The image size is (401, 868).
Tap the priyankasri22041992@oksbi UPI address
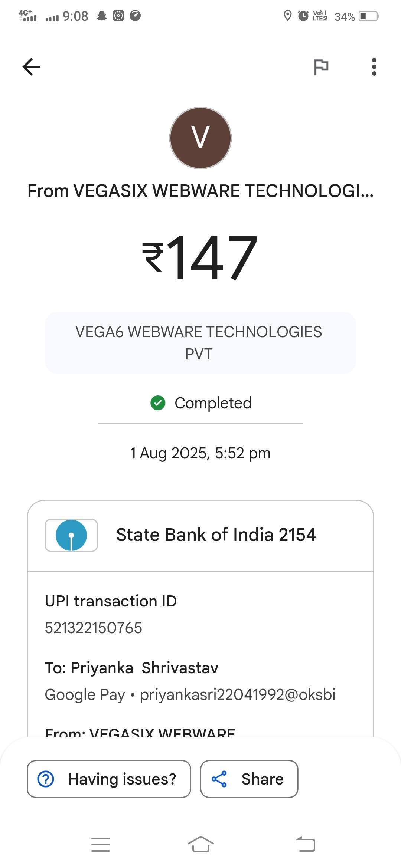point(238,694)
